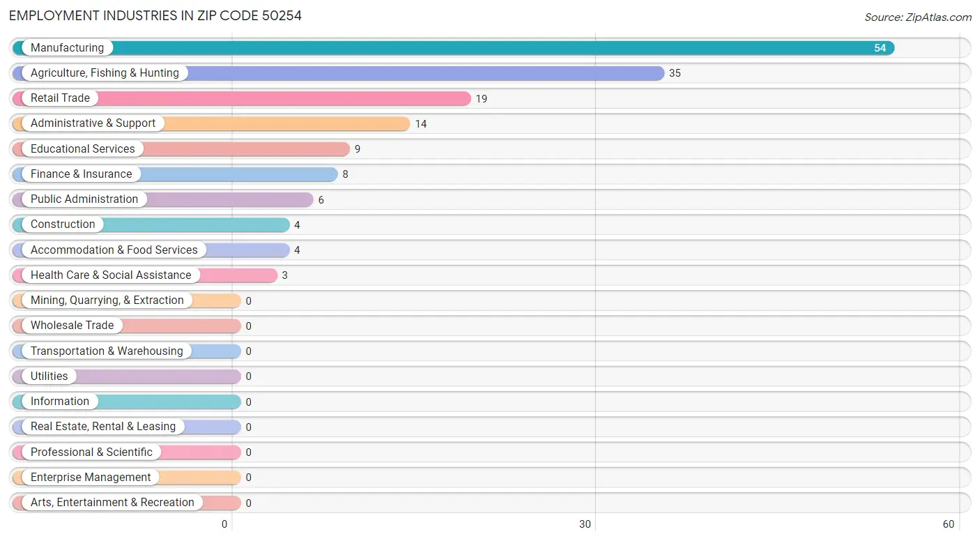Screen dimensions: 980x541
Task: Select the Utilities label
Action: coord(49,376)
